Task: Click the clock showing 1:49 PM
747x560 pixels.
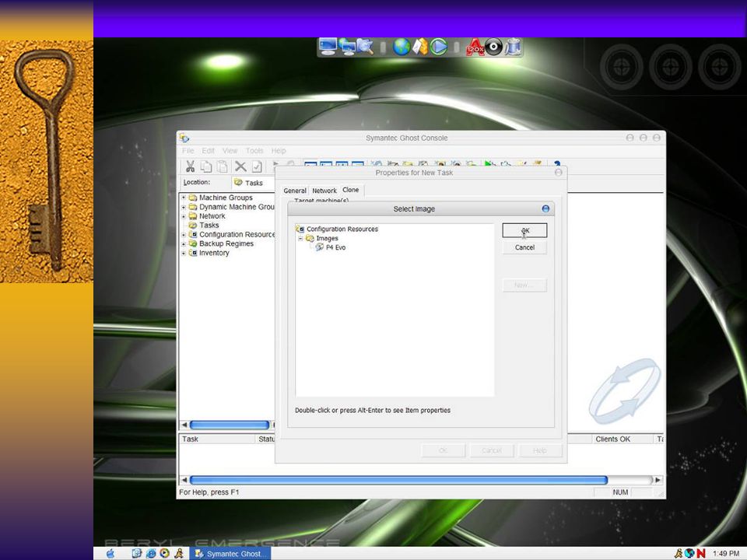Action: coord(725,553)
